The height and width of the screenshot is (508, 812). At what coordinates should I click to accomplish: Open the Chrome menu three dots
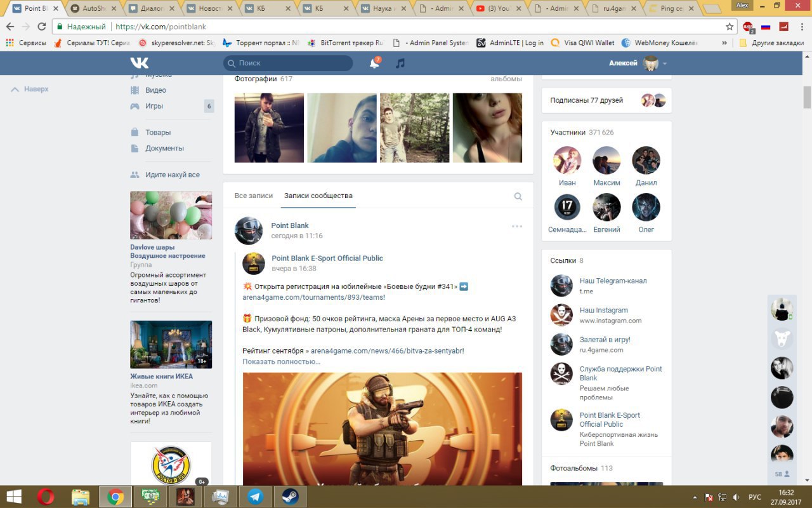801,27
